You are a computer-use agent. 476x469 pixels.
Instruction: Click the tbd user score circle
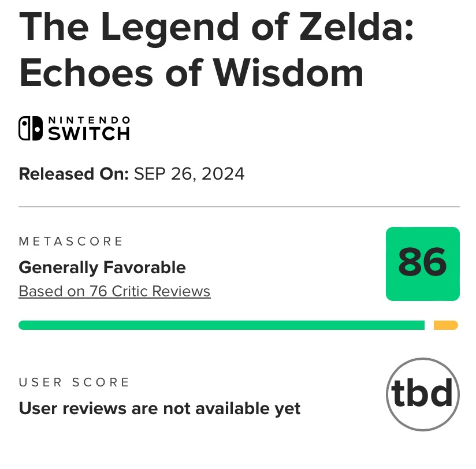click(422, 395)
